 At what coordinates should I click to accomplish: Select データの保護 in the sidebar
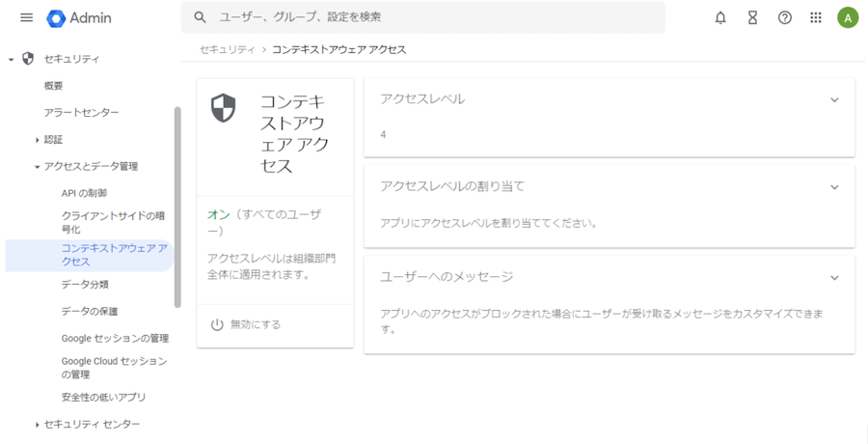[89, 311]
